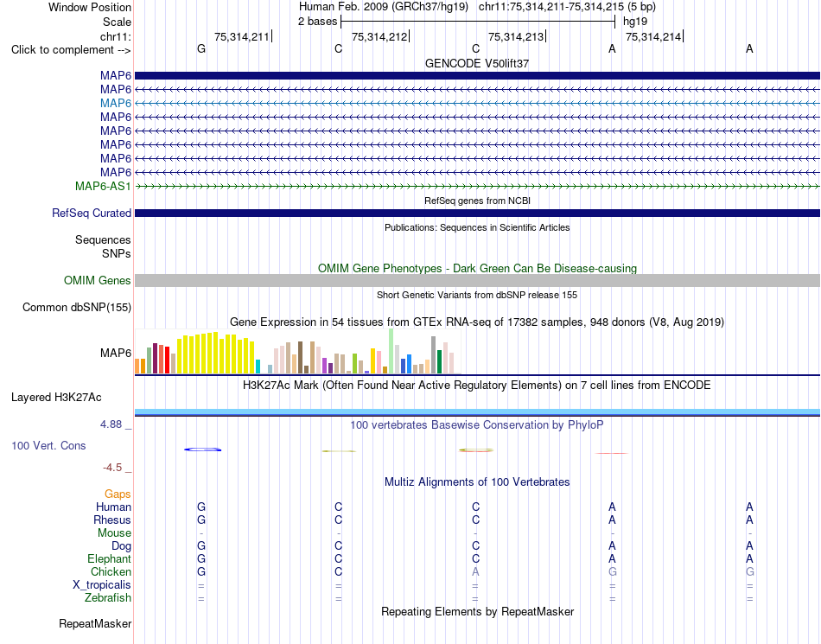Open the OMIM Gene Phenotypes track title
The width and height of the screenshot is (821, 644).
pos(477,268)
